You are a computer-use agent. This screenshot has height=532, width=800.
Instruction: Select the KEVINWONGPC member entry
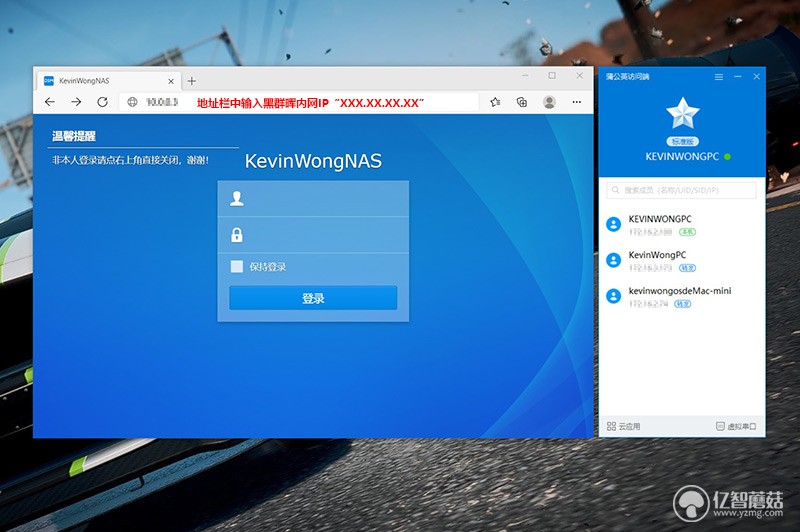682,224
